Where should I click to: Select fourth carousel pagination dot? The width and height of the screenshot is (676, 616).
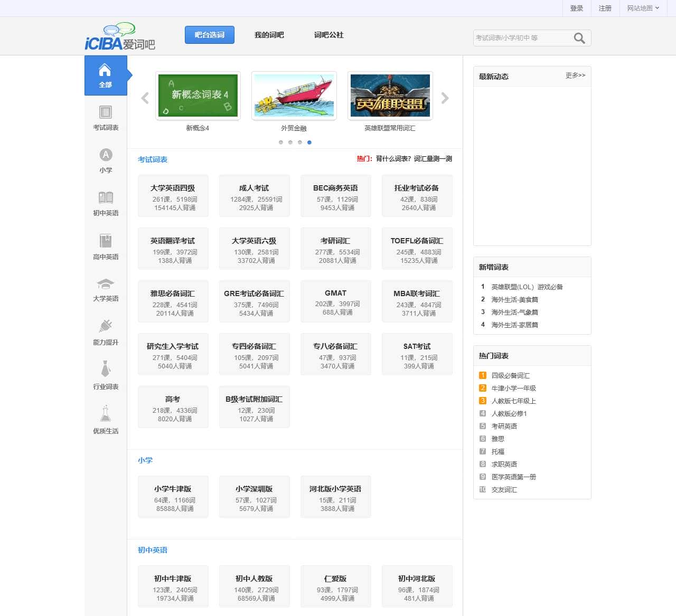[309, 143]
